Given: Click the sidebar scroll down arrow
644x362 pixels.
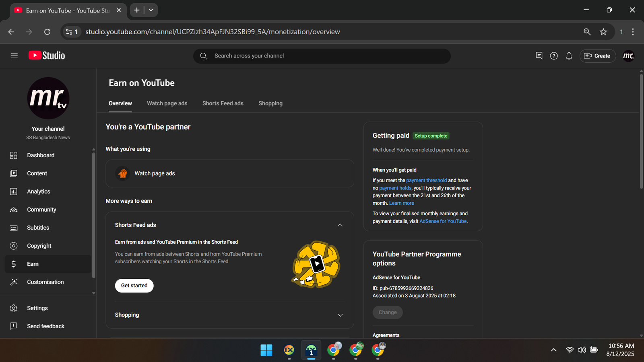Looking at the screenshot, I should click(x=94, y=293).
